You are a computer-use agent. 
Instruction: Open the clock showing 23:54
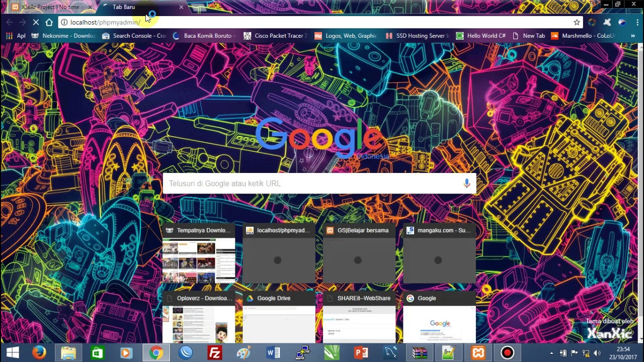point(623,352)
